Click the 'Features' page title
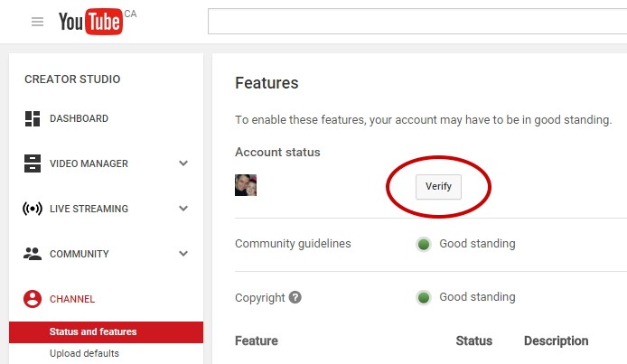 coord(267,83)
